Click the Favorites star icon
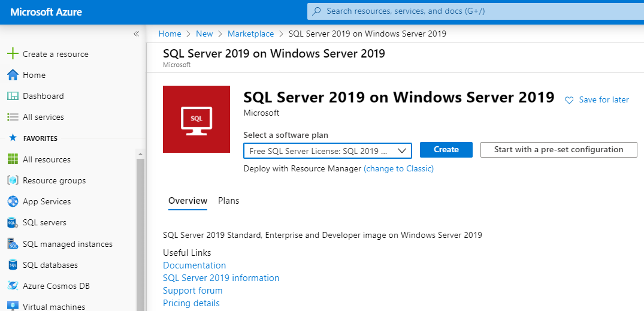Viewport: 644px width, 311px height. 13,138
